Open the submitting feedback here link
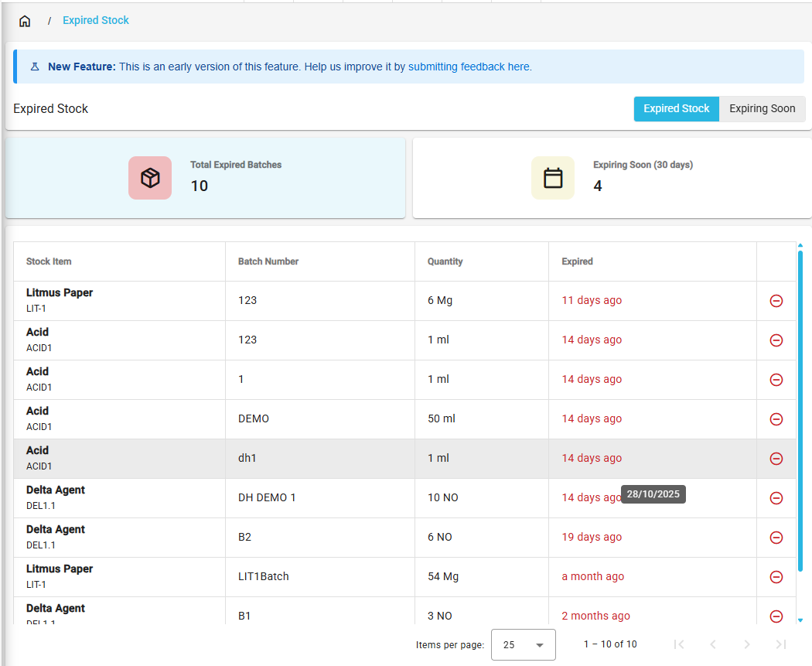Viewport: 812px width, 666px height. click(469, 67)
